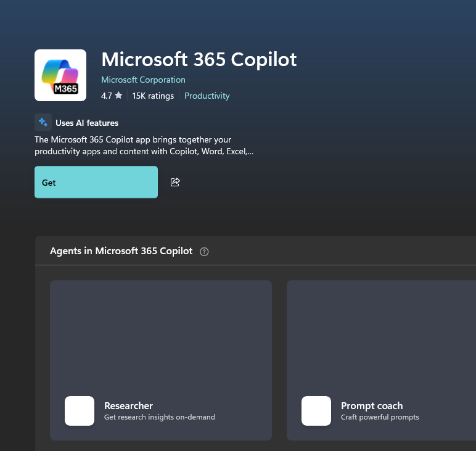The height and width of the screenshot is (451, 476).
Task: Click the Researcher agent icon
Action: (x=80, y=411)
